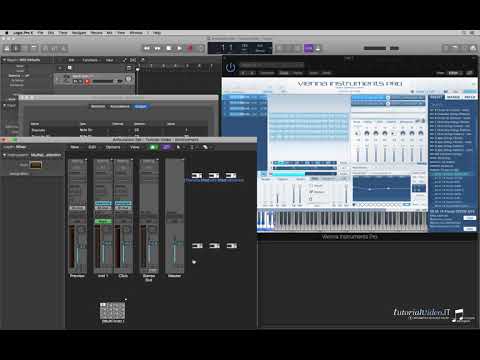Click the Rewind button in transport
The image size is (480, 360).
coord(147,48)
